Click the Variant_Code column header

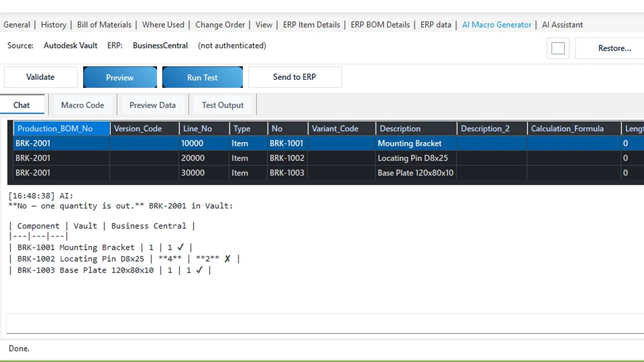click(342, 129)
